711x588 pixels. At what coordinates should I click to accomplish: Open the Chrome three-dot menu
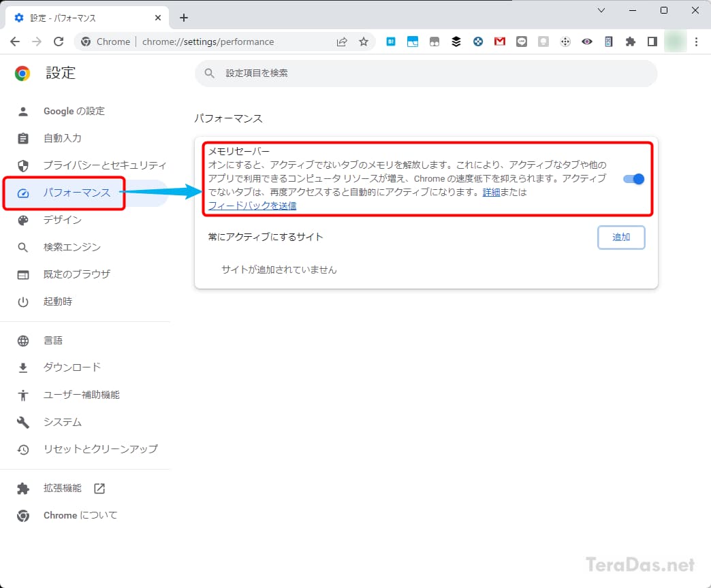(697, 42)
